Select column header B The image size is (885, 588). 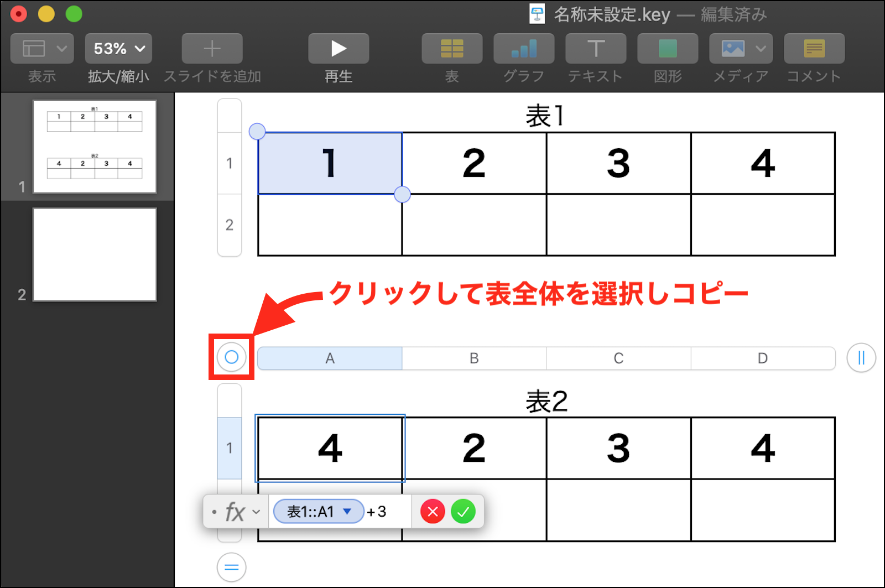pos(474,358)
